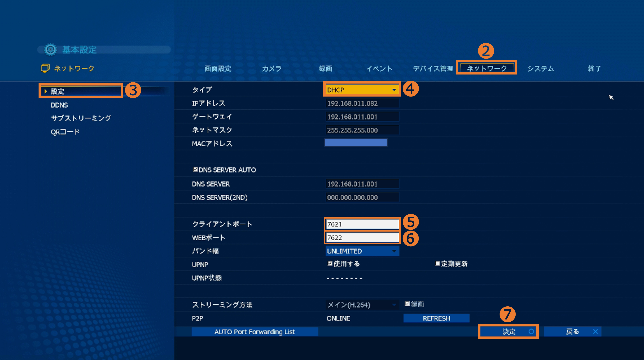Open AUTO Port Forwarding List

(254, 332)
